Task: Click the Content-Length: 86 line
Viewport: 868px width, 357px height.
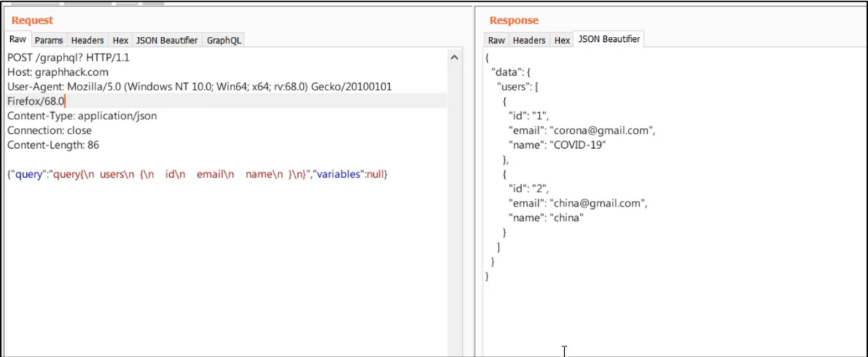Action: click(x=53, y=145)
